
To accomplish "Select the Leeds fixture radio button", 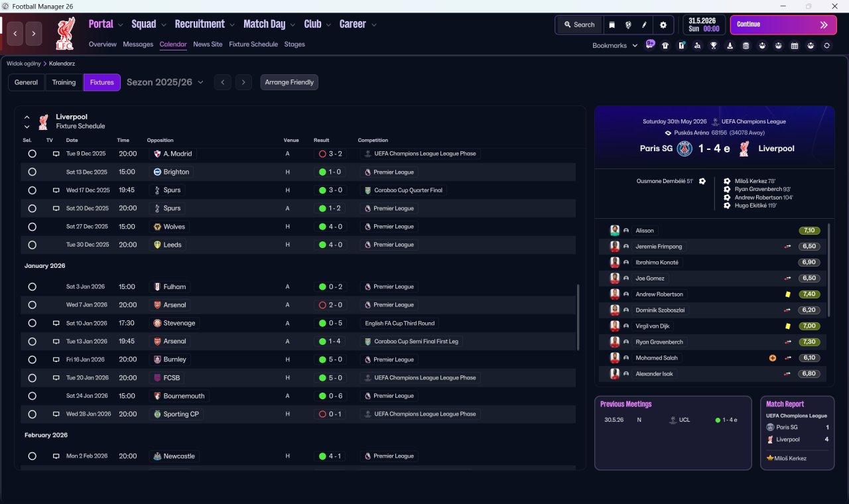I will pos(32,245).
